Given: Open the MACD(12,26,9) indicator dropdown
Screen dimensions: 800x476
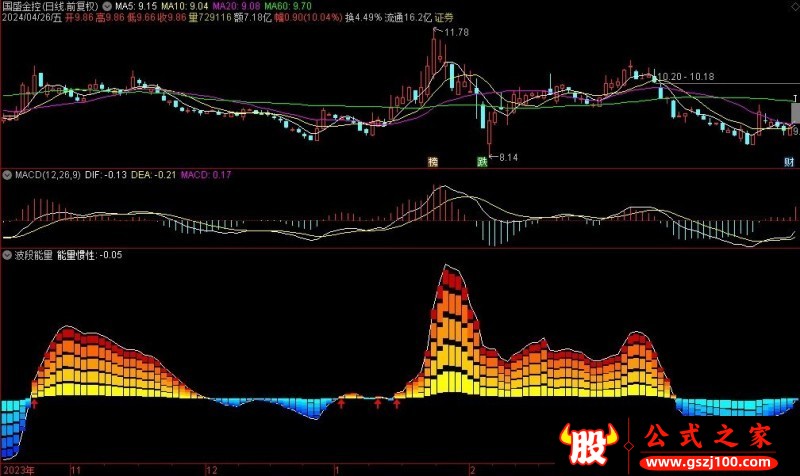Looking at the screenshot, I should pyautogui.click(x=8, y=175).
